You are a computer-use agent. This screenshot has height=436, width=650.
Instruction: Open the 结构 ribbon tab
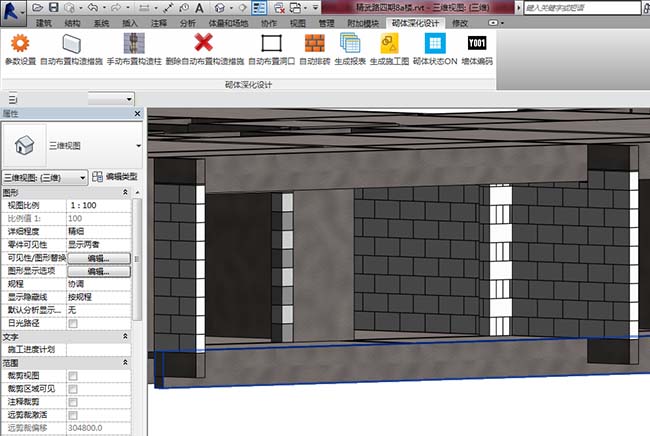tap(73, 23)
